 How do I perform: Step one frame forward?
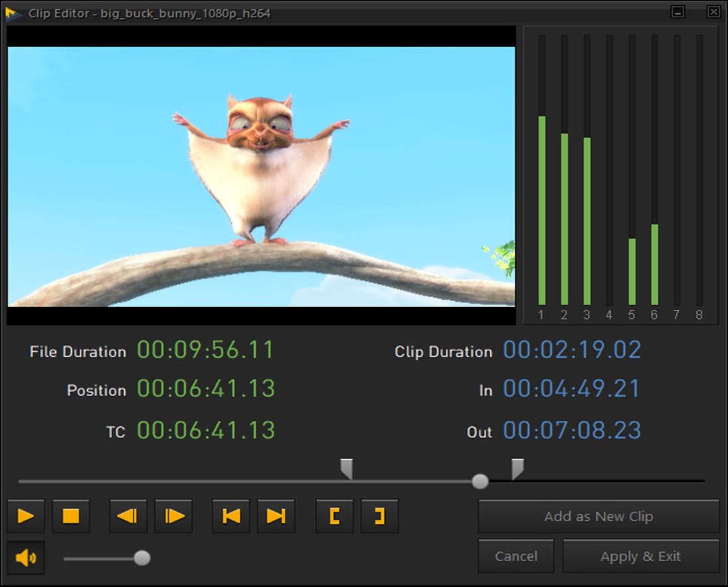173,516
